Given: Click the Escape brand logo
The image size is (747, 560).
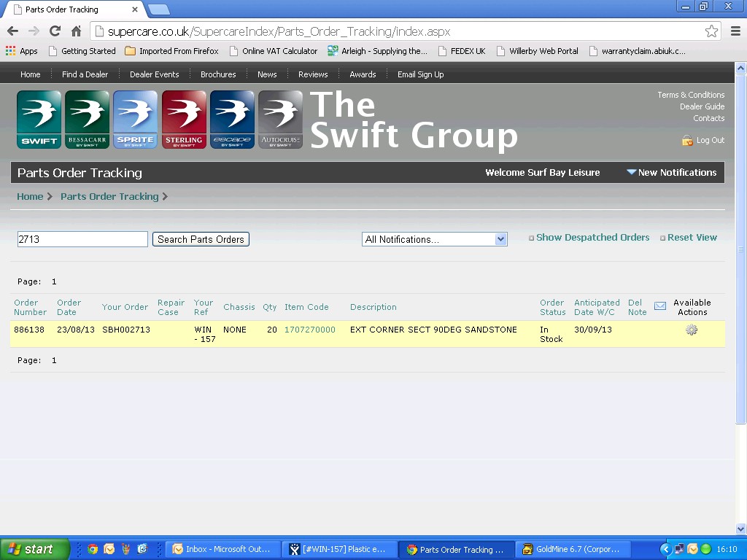Looking at the screenshot, I should tap(232, 120).
